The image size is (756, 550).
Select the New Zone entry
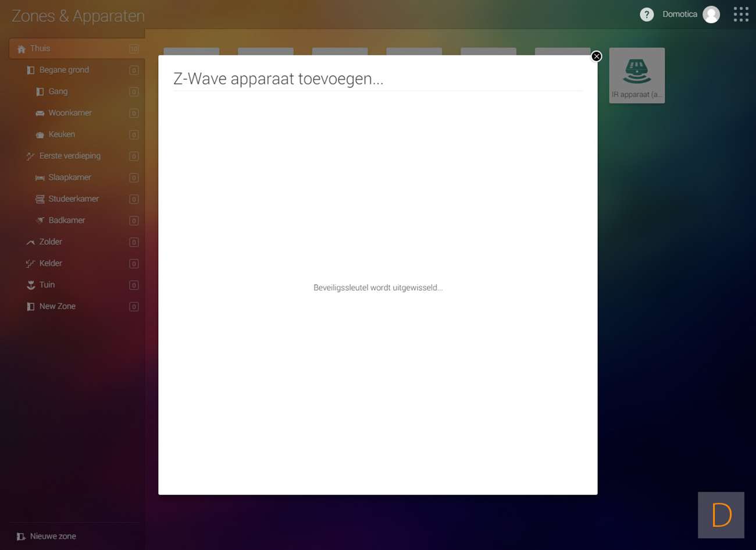57,307
